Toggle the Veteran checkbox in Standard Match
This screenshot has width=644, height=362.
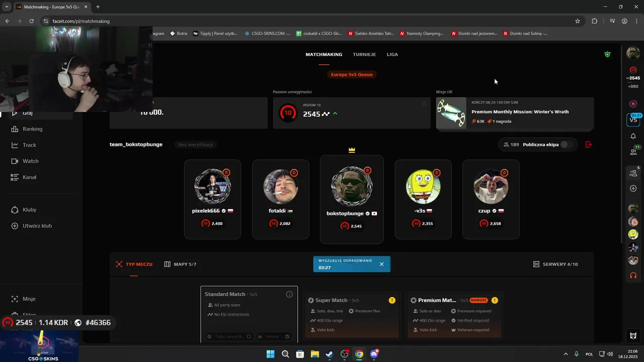[287, 336]
